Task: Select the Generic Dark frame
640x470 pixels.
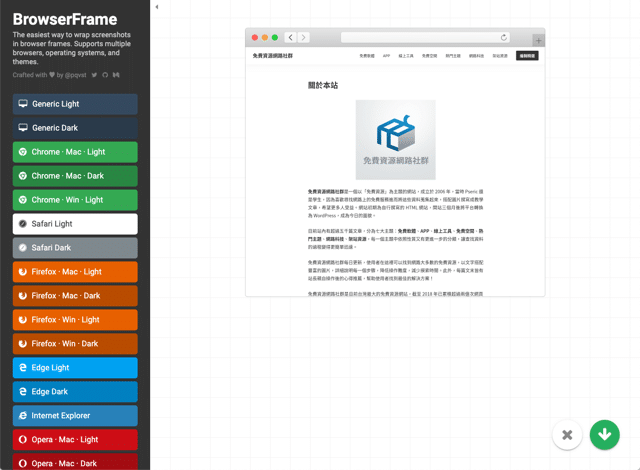Action: (x=75, y=128)
